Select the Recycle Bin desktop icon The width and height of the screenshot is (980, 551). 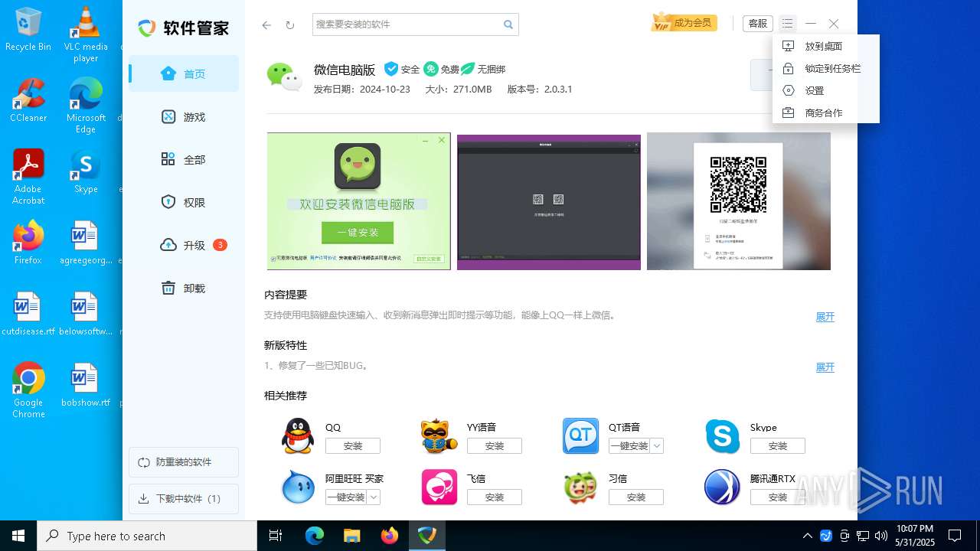tap(28, 29)
